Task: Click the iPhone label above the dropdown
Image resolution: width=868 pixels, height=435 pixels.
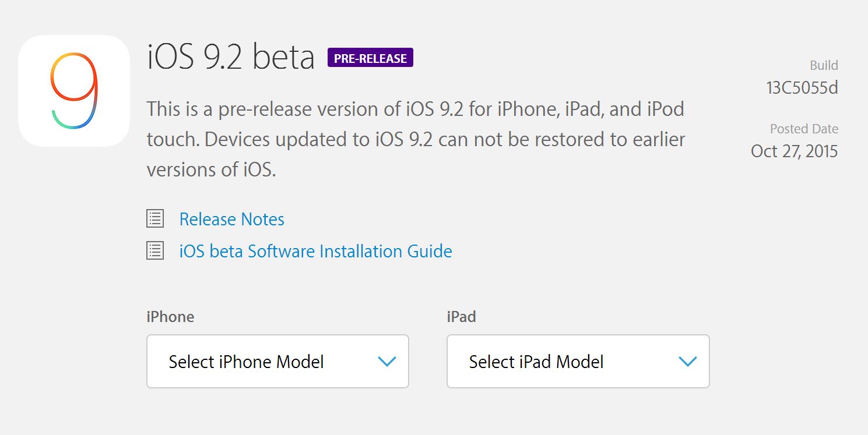Action: click(x=170, y=317)
